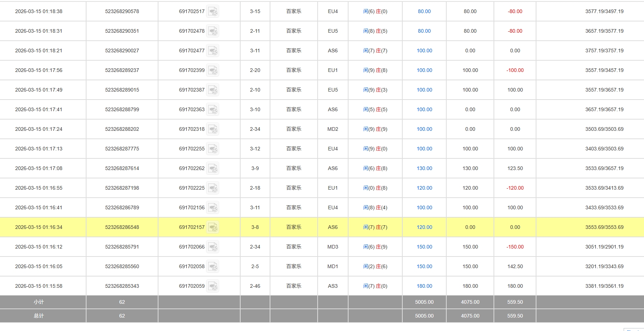Open video replay of round 691702387

coord(213,90)
